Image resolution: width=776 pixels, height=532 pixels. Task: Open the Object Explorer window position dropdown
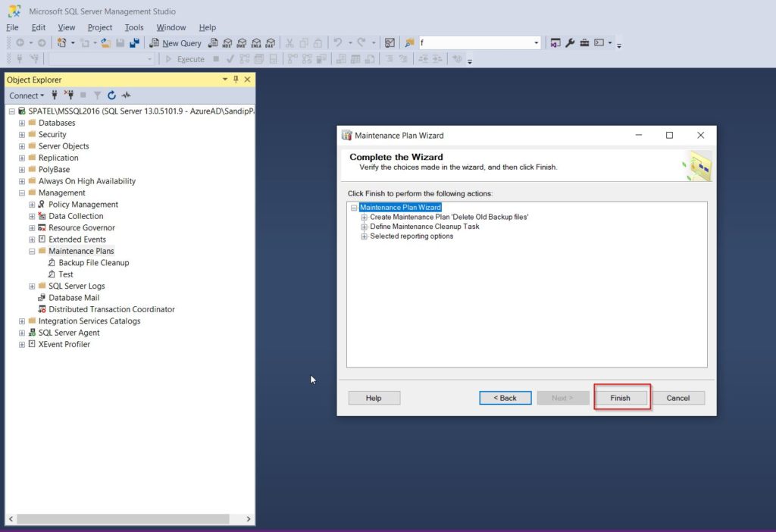[x=224, y=79]
